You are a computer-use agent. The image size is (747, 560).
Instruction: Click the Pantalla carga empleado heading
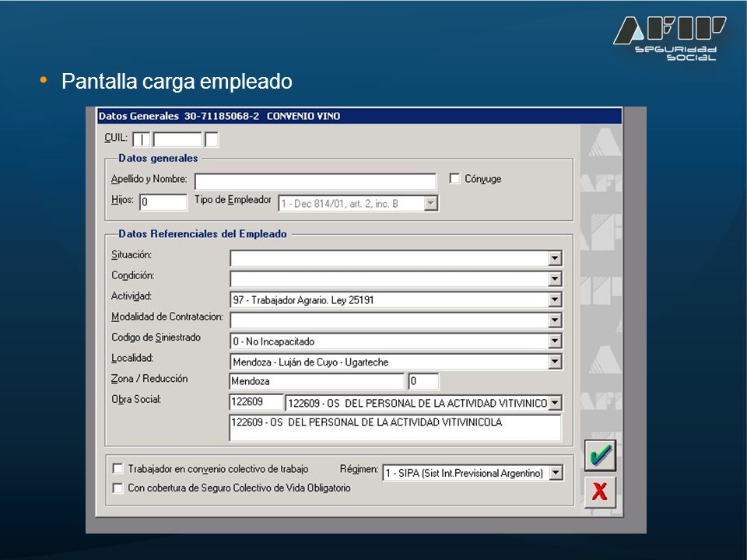click(177, 81)
